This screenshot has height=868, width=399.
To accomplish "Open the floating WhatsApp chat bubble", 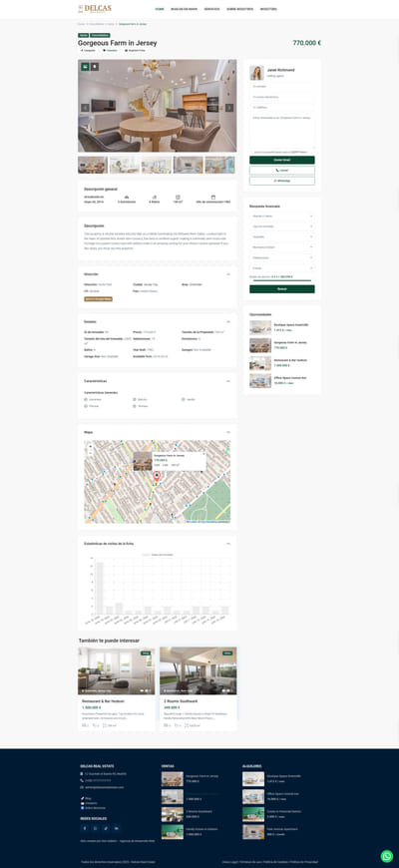I will (x=387, y=856).
